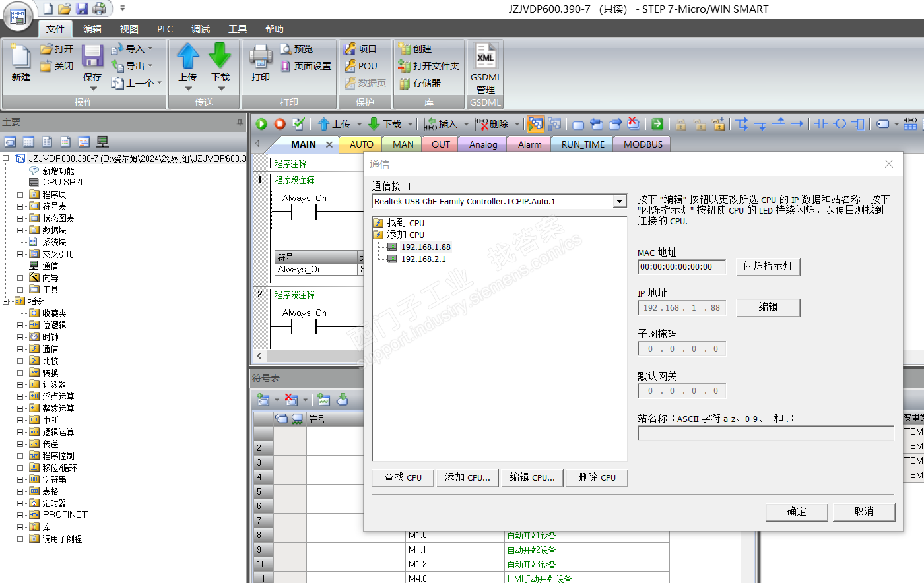Click 插入 in the editor toolbar

(x=440, y=124)
